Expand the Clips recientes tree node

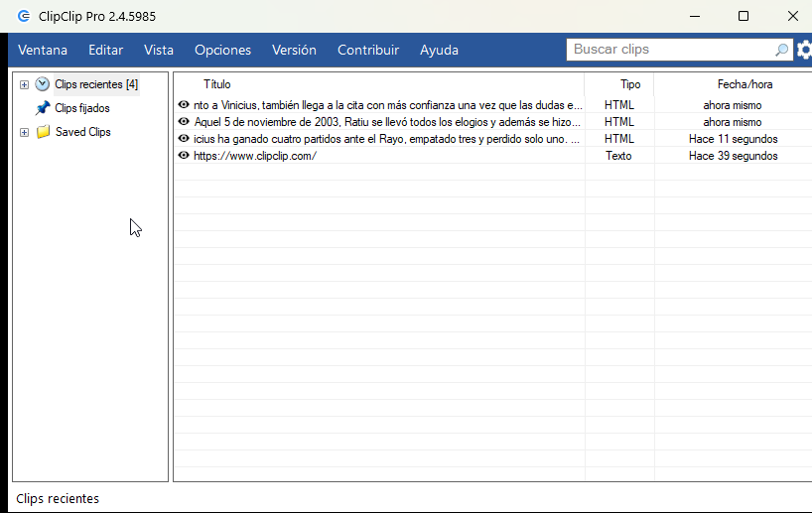(24, 84)
